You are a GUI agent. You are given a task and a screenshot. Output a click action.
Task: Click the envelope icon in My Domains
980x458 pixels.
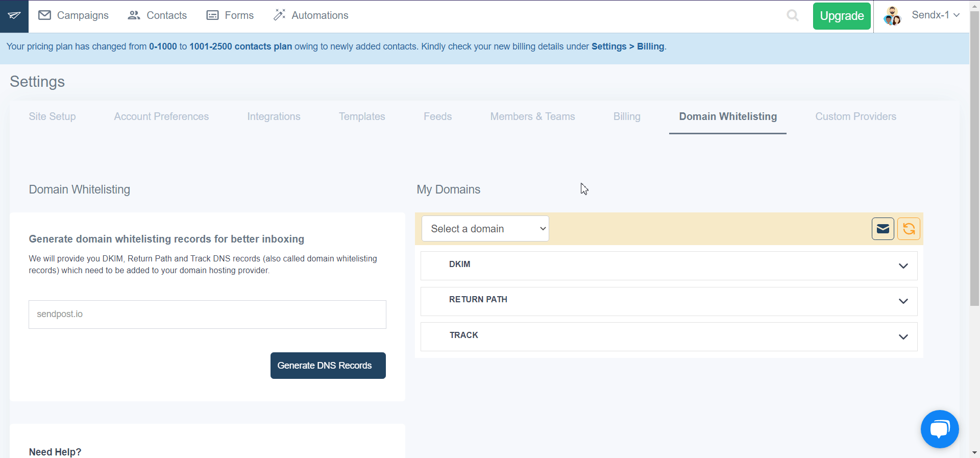(883, 229)
